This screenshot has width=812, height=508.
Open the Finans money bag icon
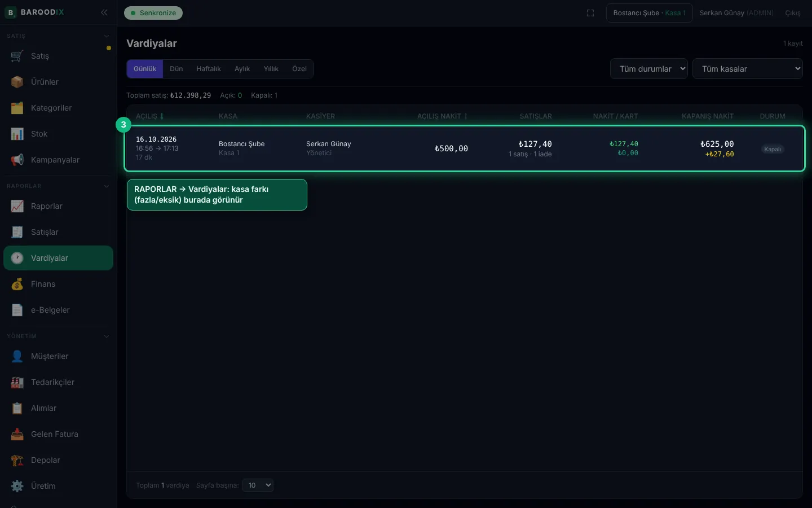(x=17, y=284)
